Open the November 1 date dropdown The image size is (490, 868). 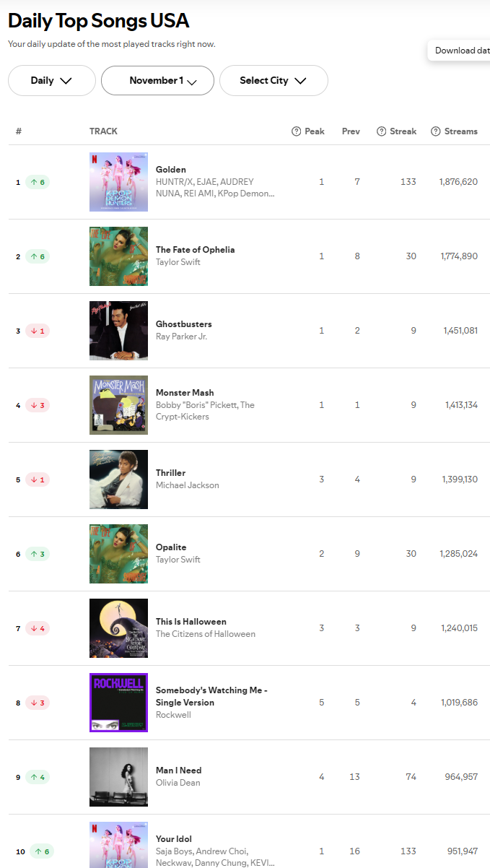(157, 80)
